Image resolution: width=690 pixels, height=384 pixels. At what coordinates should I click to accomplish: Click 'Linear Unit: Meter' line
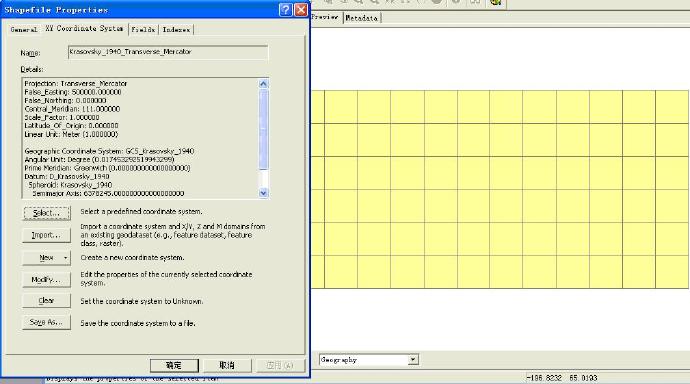pyautogui.click(x=71, y=134)
